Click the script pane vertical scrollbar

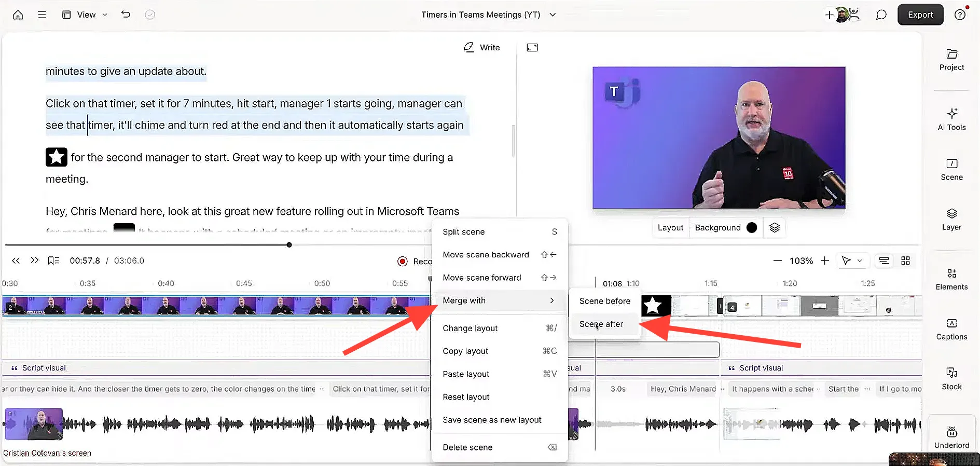(x=513, y=141)
